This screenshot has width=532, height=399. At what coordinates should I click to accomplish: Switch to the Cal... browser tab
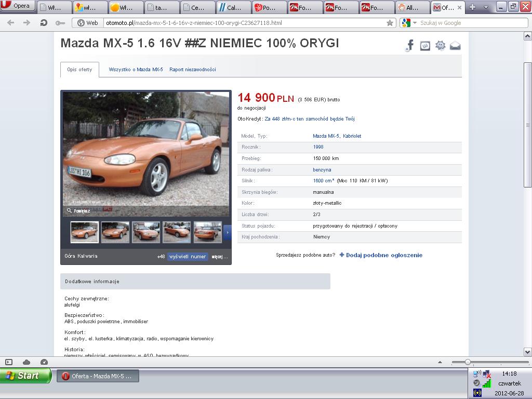(233, 7)
